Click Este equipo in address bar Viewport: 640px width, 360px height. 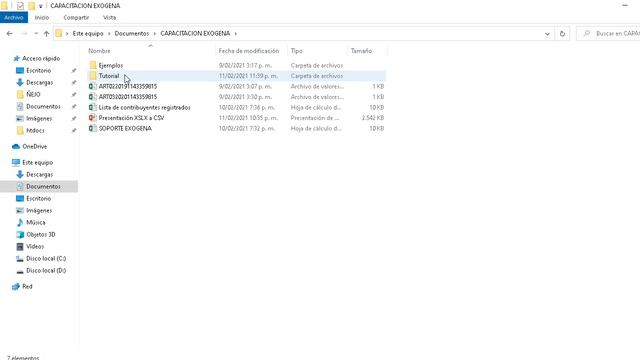(88, 33)
